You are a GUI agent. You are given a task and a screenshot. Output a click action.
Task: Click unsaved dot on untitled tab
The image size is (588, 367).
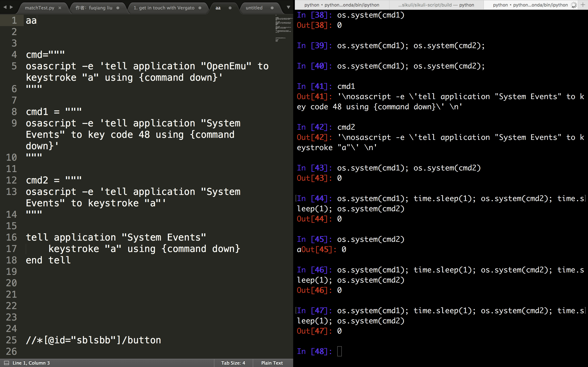(272, 8)
